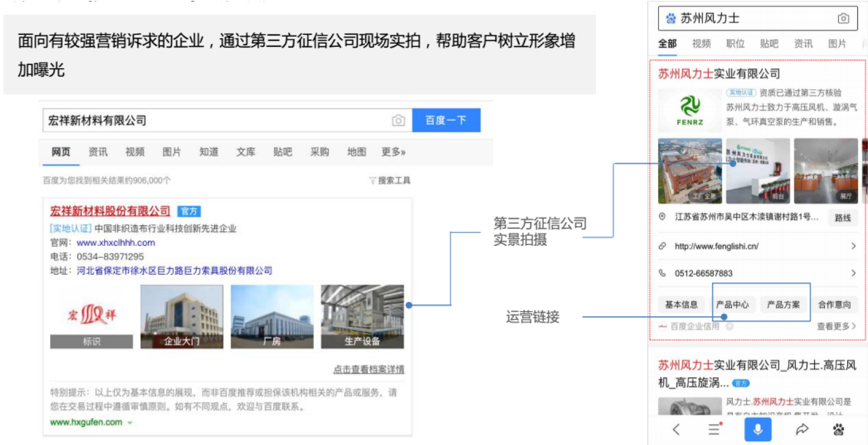868x445 pixels.
Task: Switch to the 资讯 tab in desktop results
Action: [98, 152]
